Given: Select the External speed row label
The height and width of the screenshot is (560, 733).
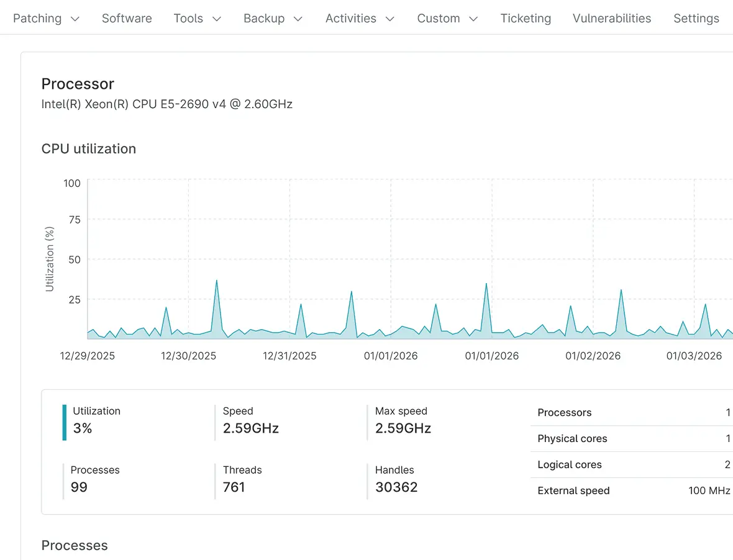Looking at the screenshot, I should pyautogui.click(x=573, y=491).
